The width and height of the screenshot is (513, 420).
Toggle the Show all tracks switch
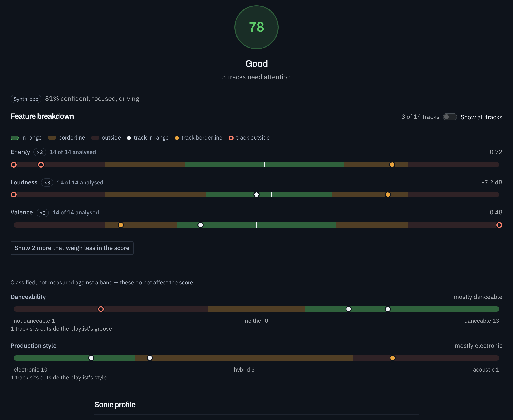[450, 117]
